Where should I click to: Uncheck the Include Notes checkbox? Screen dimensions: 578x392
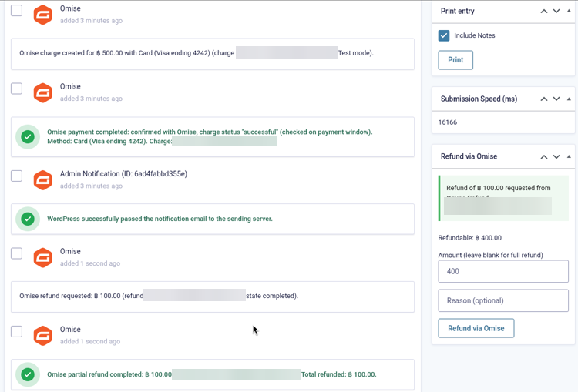(x=444, y=35)
